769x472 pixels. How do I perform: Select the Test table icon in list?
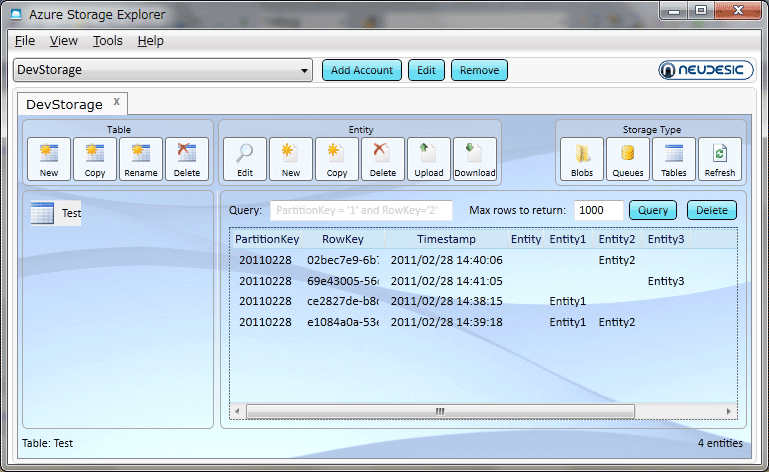click(42, 213)
